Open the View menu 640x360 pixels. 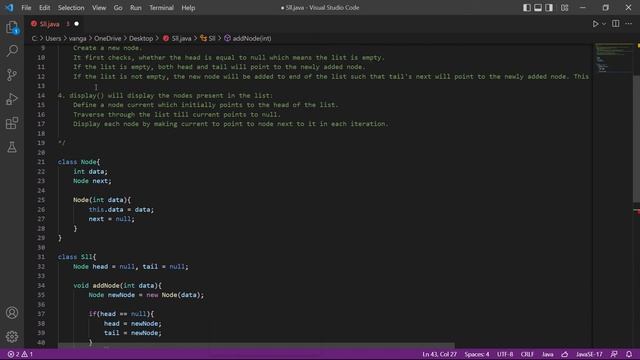click(x=99, y=8)
